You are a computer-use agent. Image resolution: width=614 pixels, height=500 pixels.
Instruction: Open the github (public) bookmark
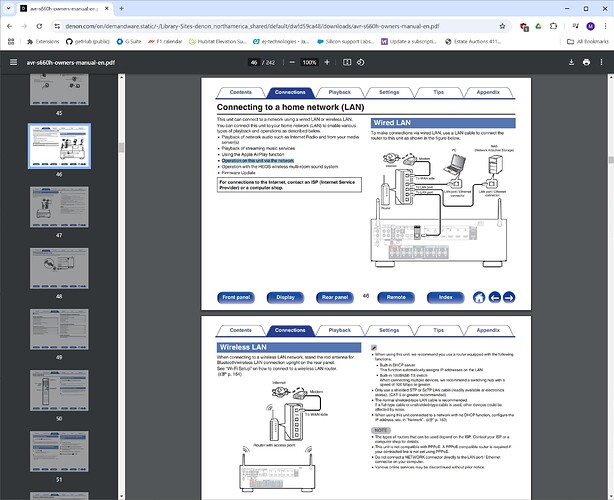(x=88, y=41)
